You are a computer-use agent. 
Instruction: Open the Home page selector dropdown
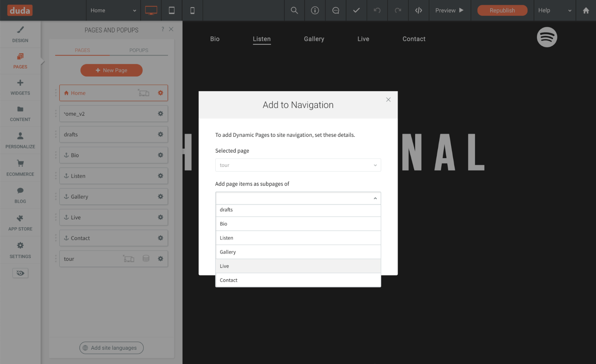click(x=113, y=10)
